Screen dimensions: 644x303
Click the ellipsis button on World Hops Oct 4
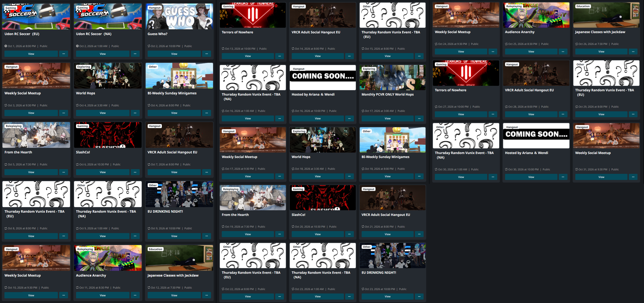click(x=135, y=113)
